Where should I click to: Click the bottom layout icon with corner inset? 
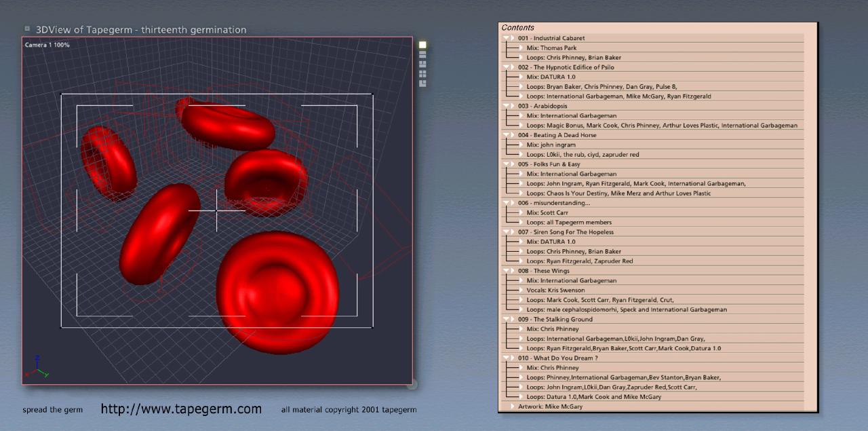[x=422, y=83]
